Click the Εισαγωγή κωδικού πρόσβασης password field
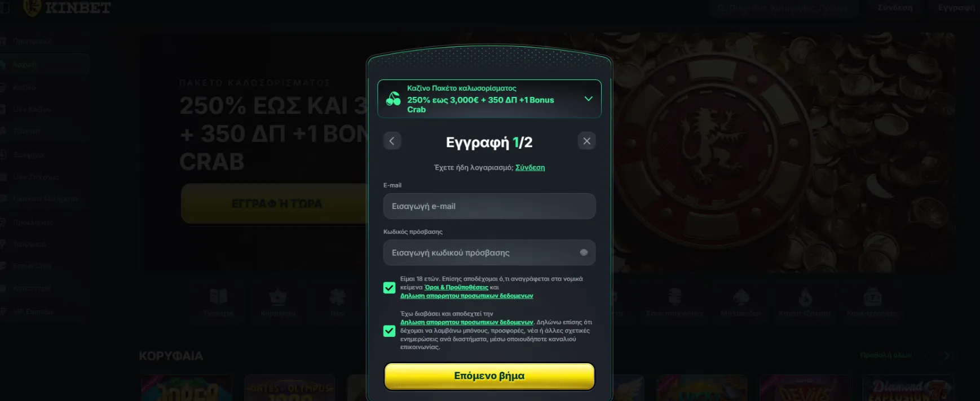Screen dimensions: 980x401 coord(489,252)
